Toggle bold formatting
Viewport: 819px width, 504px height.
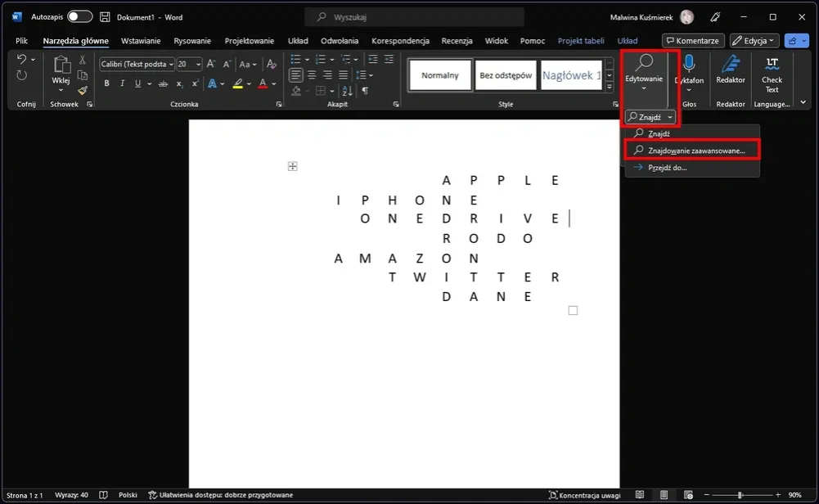pos(106,83)
